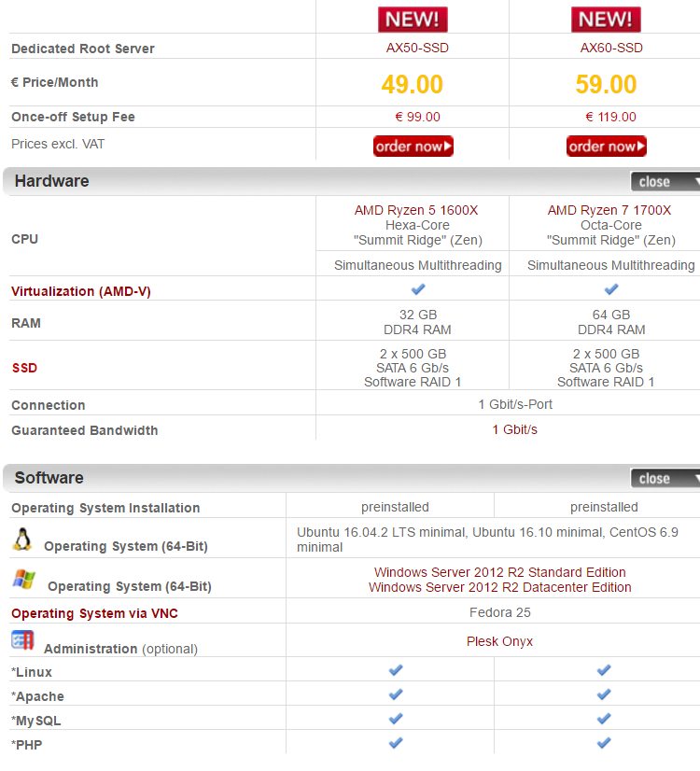Open the 1 Gbit/s guaranteed bandwidth link
700x771 pixels.
[x=514, y=429]
